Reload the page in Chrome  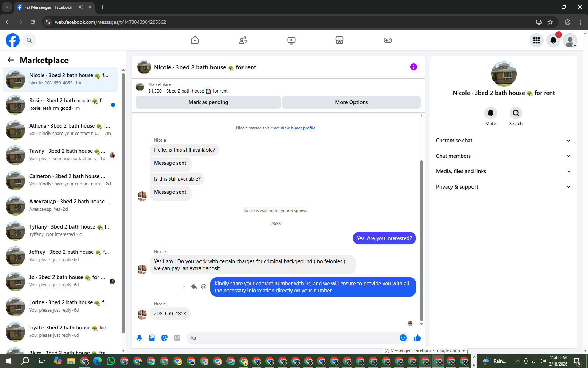point(33,22)
